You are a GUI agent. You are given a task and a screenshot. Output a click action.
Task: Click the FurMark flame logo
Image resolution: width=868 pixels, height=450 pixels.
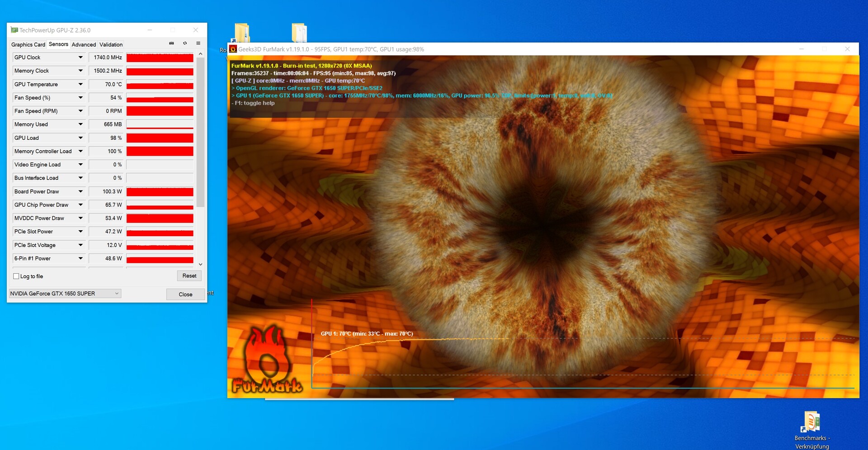click(267, 359)
